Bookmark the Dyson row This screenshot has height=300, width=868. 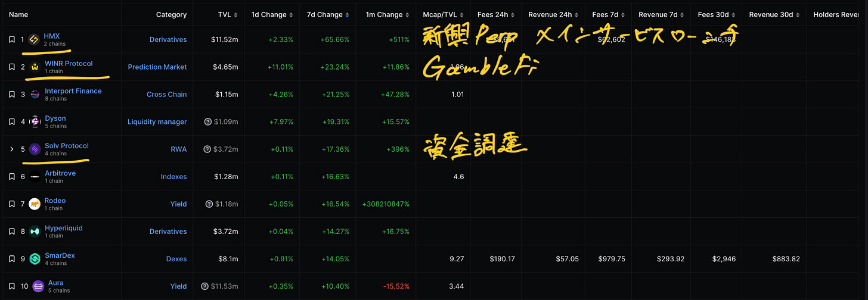[x=11, y=122]
